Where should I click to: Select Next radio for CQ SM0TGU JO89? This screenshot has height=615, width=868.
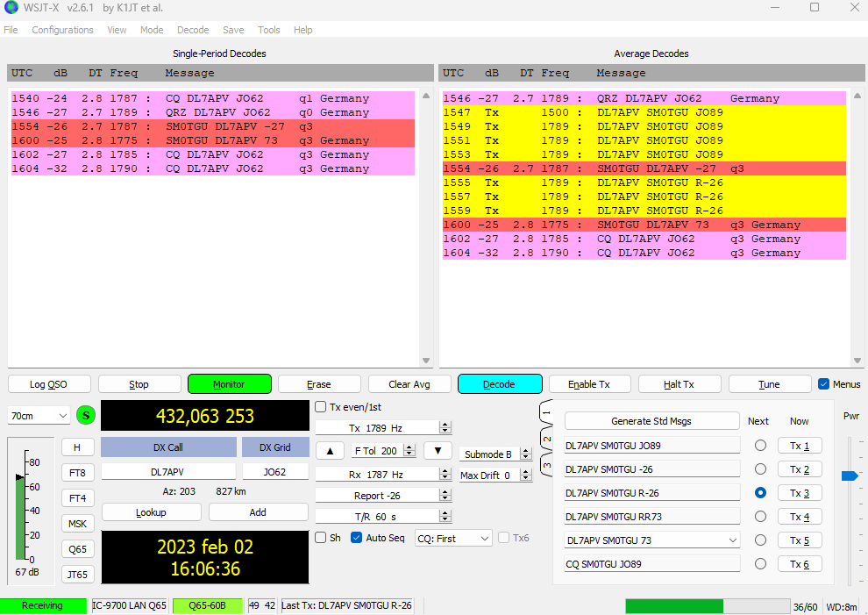click(761, 564)
